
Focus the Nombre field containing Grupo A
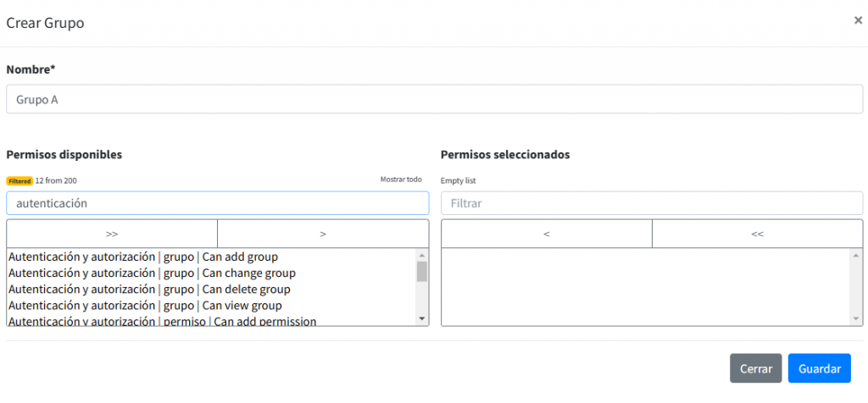pos(434,99)
